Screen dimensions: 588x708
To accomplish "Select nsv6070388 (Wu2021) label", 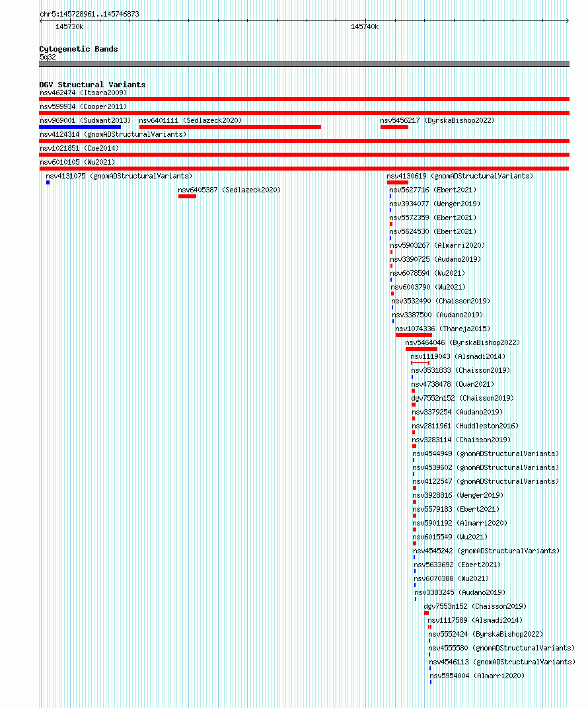I will pyautogui.click(x=451, y=579).
